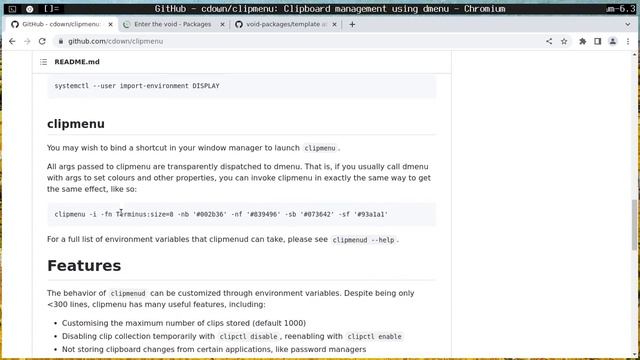Reload the clipmenu GitHub page
This screenshot has height=360, width=640.
click(x=42, y=41)
